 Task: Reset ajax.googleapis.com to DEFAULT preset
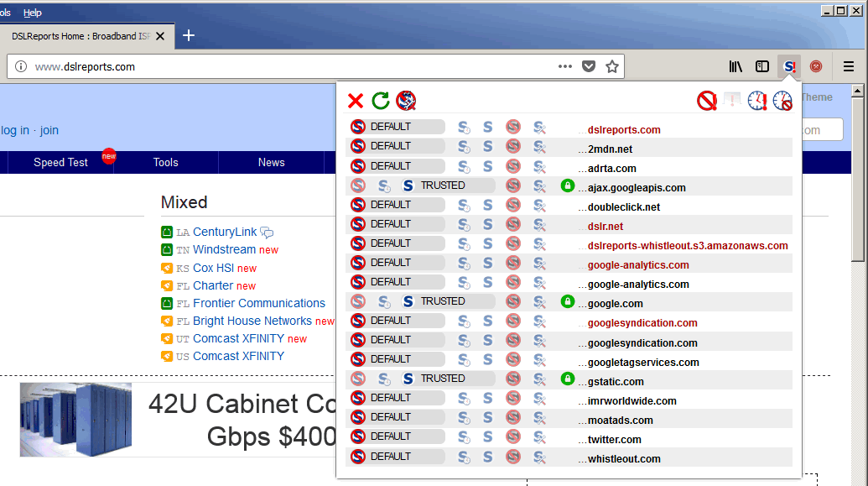tap(358, 186)
